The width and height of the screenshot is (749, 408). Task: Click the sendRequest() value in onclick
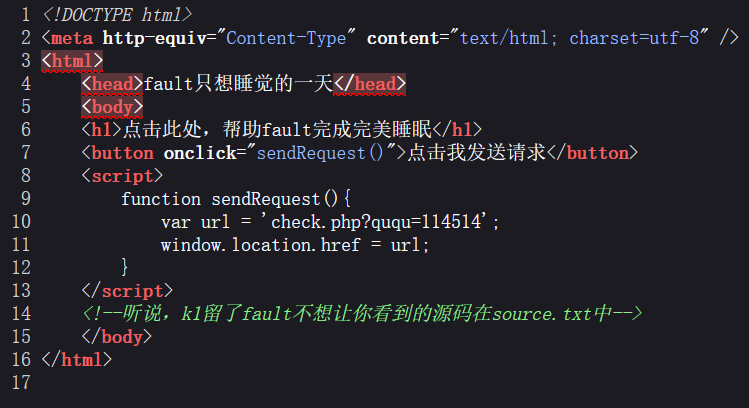coord(320,153)
